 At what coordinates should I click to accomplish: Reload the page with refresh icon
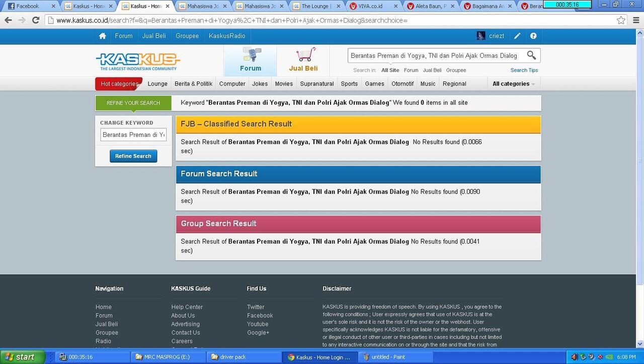[x=36, y=20]
